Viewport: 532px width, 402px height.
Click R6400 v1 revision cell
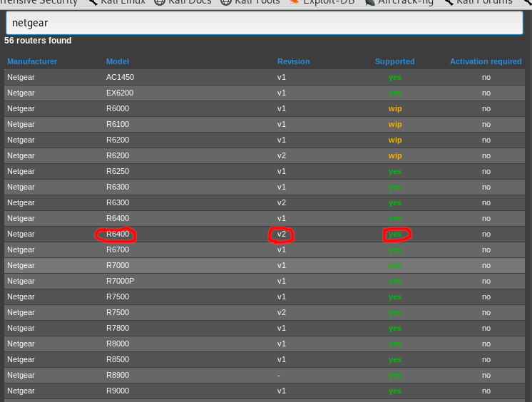[x=282, y=218]
